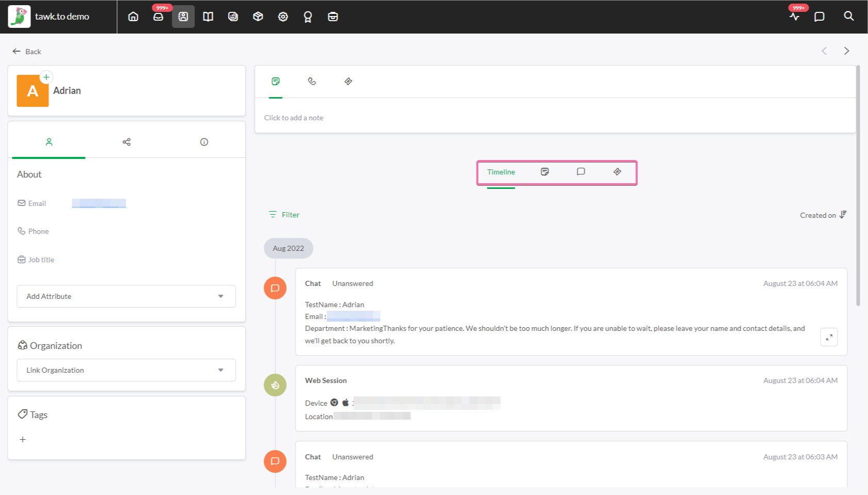
Task: Open the Inbox icon with 999+ badge
Action: [x=158, y=17]
